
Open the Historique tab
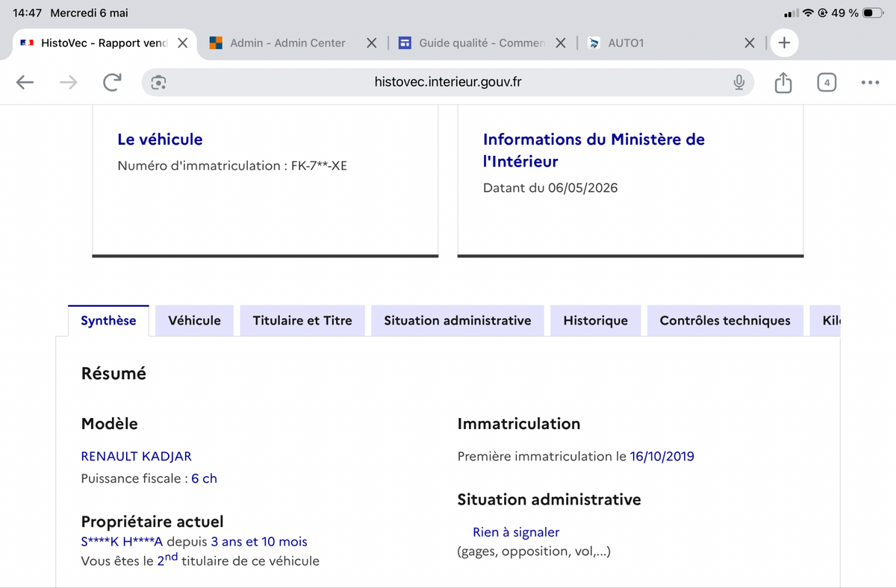[596, 321]
